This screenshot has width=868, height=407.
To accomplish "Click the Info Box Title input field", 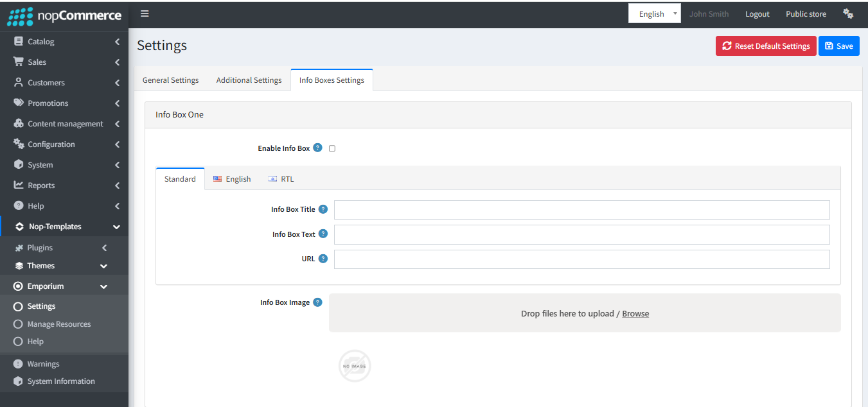I will (582, 210).
